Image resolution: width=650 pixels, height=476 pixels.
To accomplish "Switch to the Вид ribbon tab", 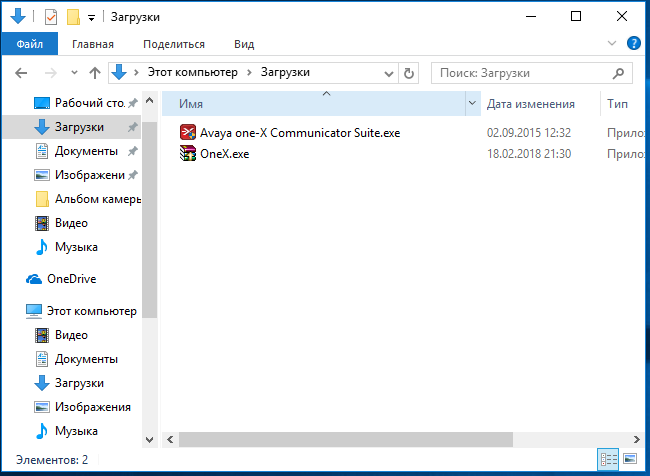I will 244,44.
